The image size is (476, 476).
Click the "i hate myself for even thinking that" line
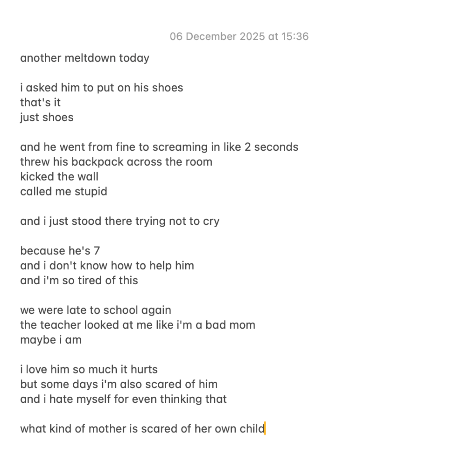point(123,399)
